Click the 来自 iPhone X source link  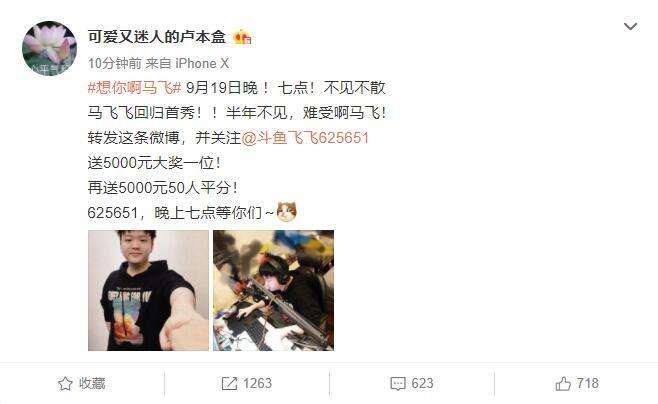pos(187,63)
